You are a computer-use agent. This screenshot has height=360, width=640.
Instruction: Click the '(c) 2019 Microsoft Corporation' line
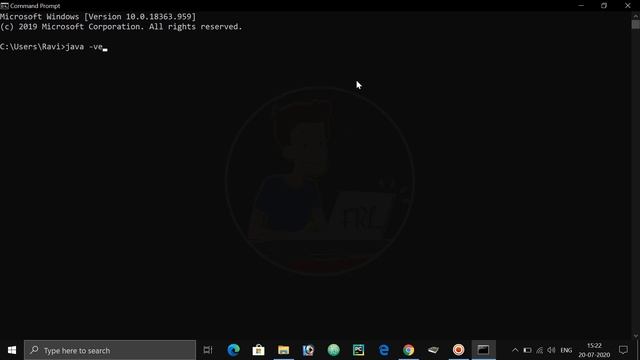click(121, 27)
